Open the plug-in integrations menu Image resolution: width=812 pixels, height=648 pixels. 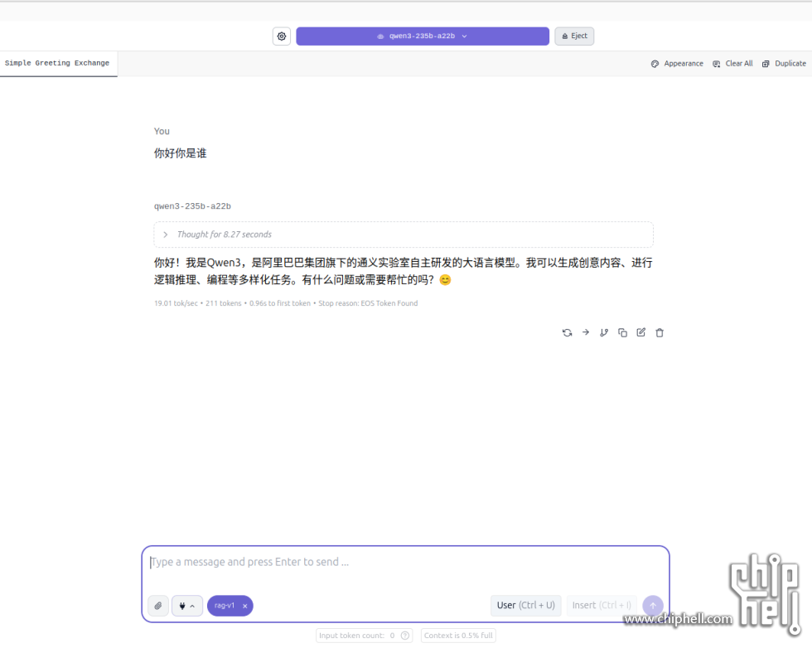(x=187, y=606)
